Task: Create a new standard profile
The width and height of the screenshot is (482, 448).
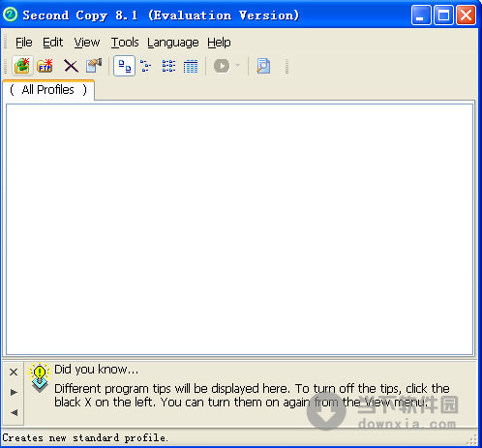Action: click(x=22, y=66)
